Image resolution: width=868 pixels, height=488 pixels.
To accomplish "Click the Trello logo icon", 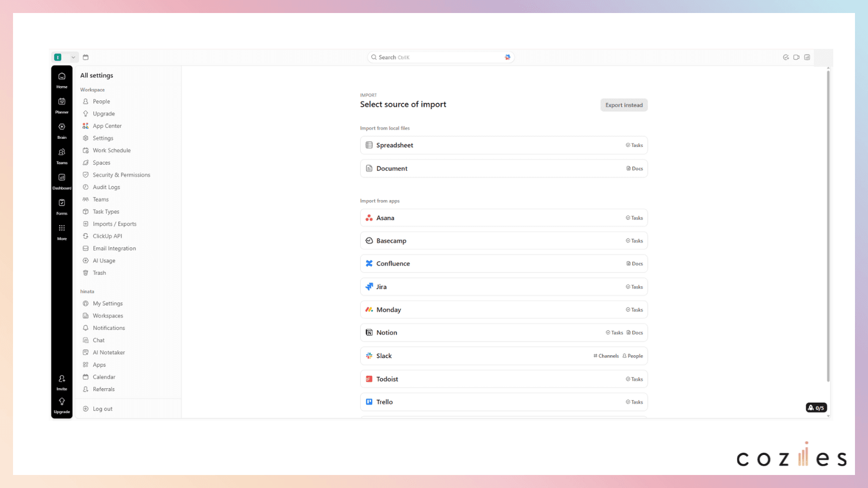I will pyautogui.click(x=369, y=402).
